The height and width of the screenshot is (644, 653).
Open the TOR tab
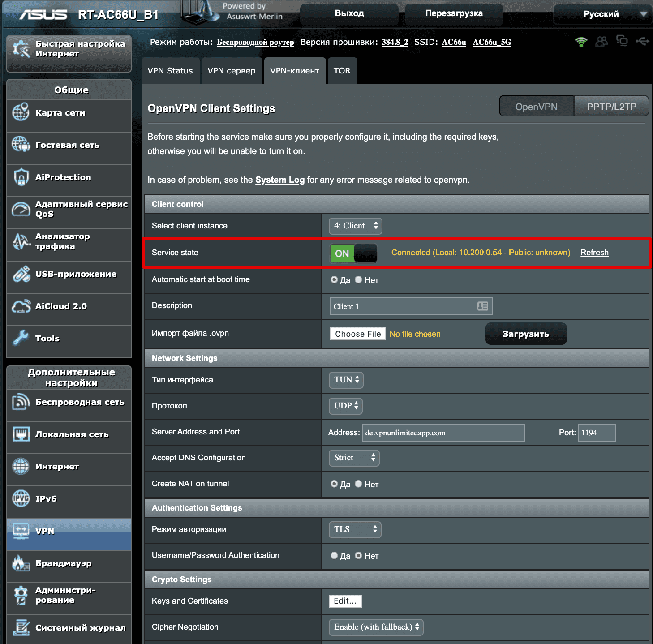tap(342, 71)
